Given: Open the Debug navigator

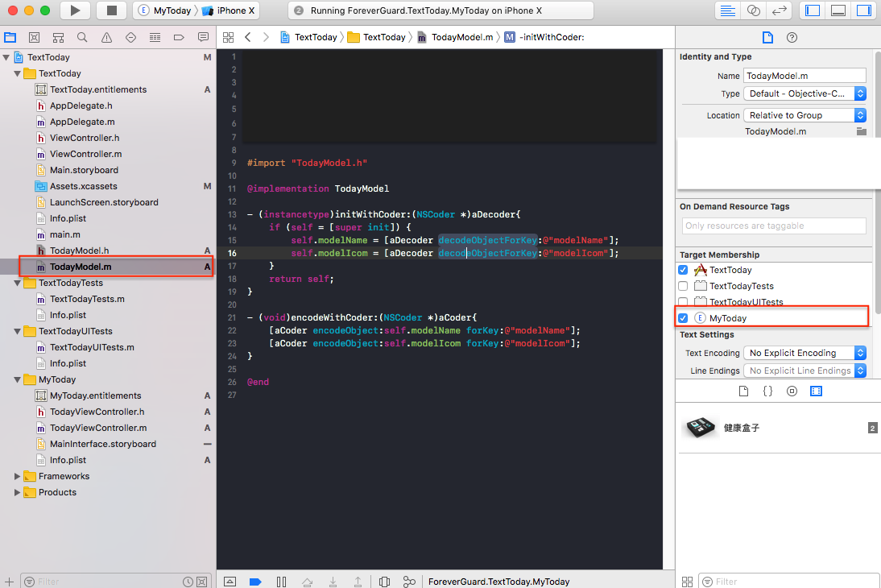Looking at the screenshot, I should [x=155, y=37].
